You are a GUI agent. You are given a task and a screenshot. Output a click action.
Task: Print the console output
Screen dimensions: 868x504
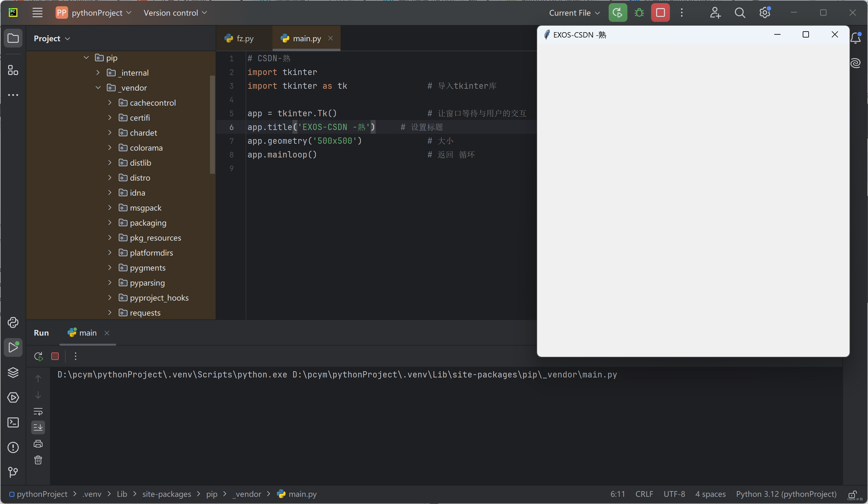pyautogui.click(x=38, y=444)
